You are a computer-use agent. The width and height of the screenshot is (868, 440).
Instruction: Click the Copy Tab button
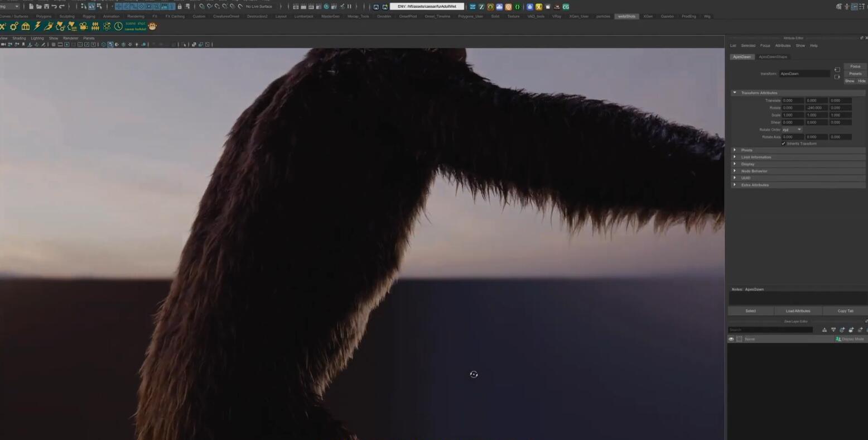tap(845, 311)
